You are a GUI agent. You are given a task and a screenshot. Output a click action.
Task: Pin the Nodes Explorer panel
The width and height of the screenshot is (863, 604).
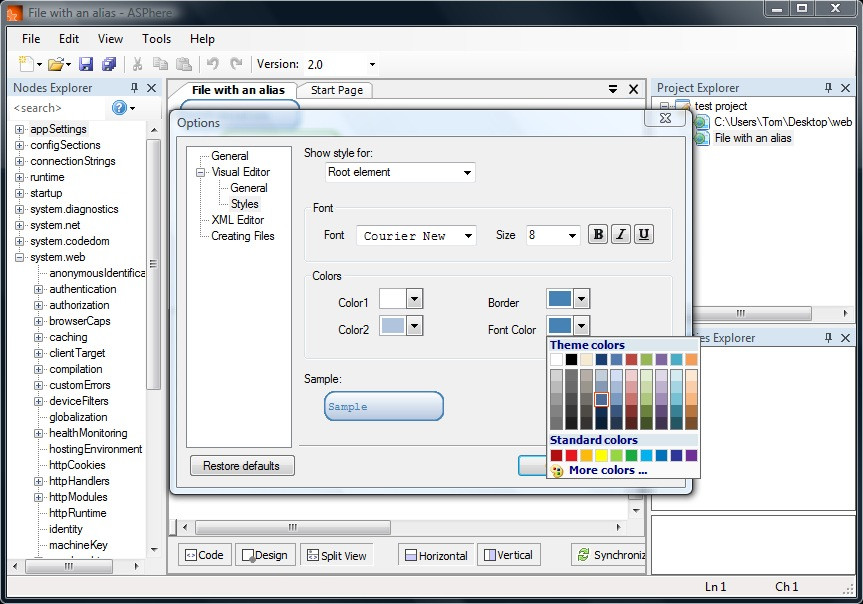134,88
